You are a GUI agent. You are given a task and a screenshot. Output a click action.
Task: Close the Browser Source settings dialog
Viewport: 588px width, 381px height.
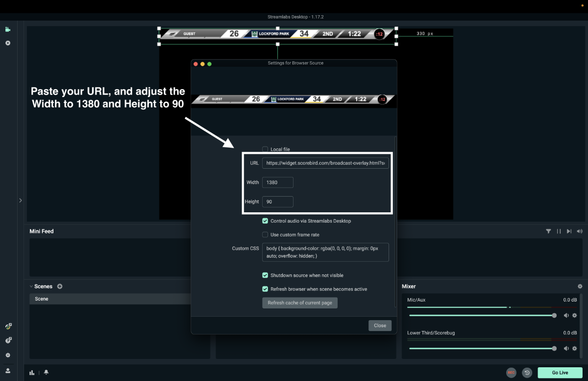(380, 325)
